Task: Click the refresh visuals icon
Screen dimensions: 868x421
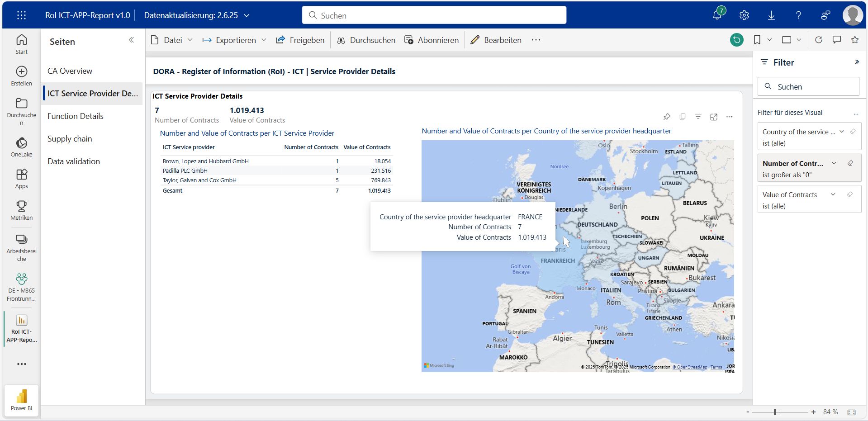Action: pyautogui.click(x=818, y=40)
